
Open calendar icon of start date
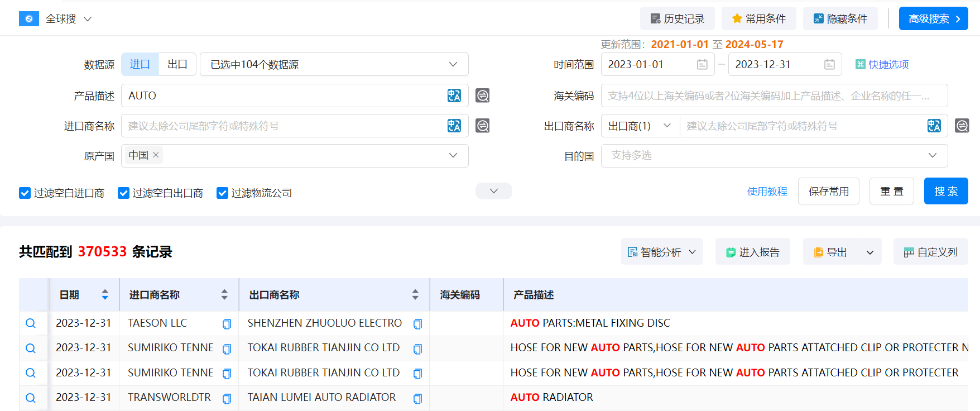(703, 64)
